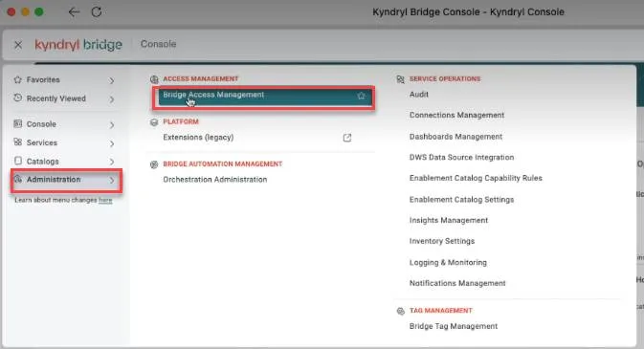
Task: Click the Access Management section icon
Action: click(154, 79)
